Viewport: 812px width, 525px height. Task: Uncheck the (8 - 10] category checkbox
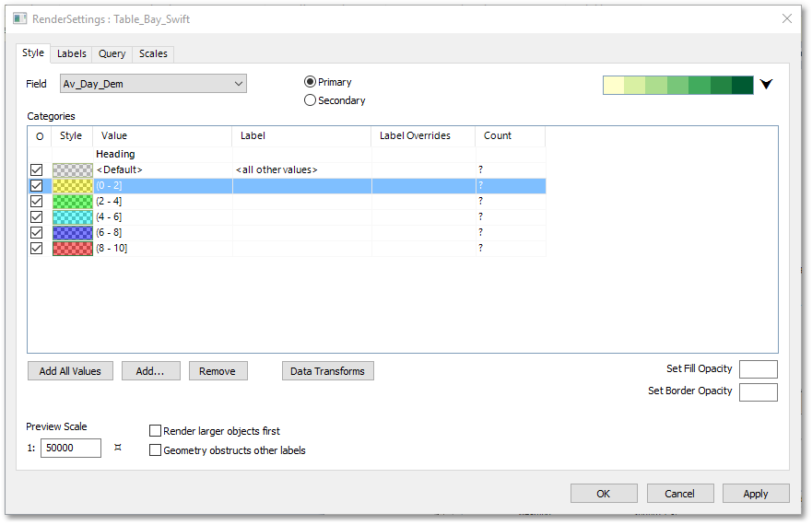click(x=36, y=248)
